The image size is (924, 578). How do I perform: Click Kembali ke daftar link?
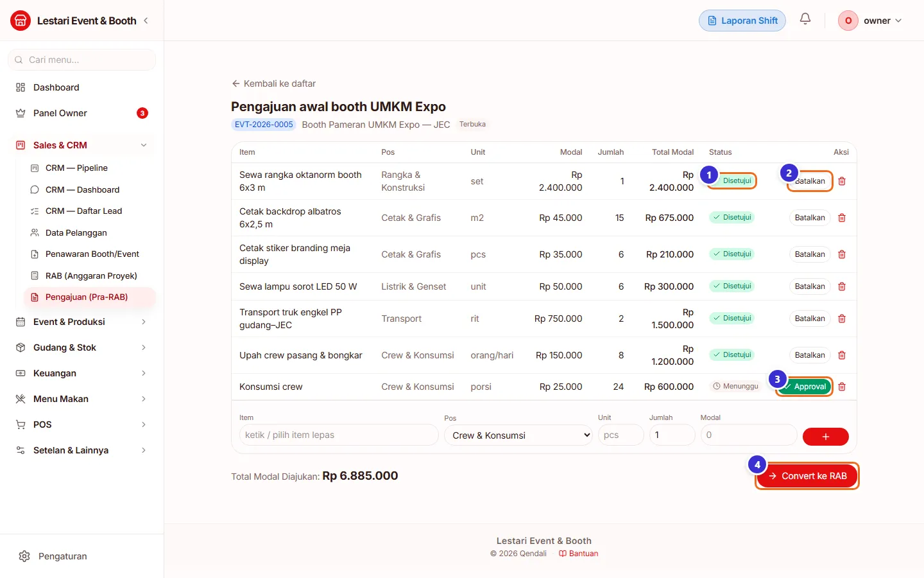tap(273, 83)
